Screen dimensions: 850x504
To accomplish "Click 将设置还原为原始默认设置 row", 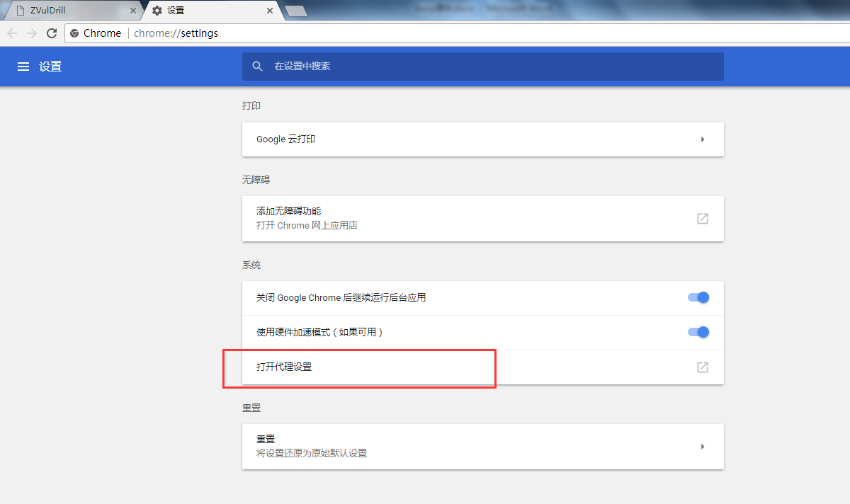I will tap(483, 447).
